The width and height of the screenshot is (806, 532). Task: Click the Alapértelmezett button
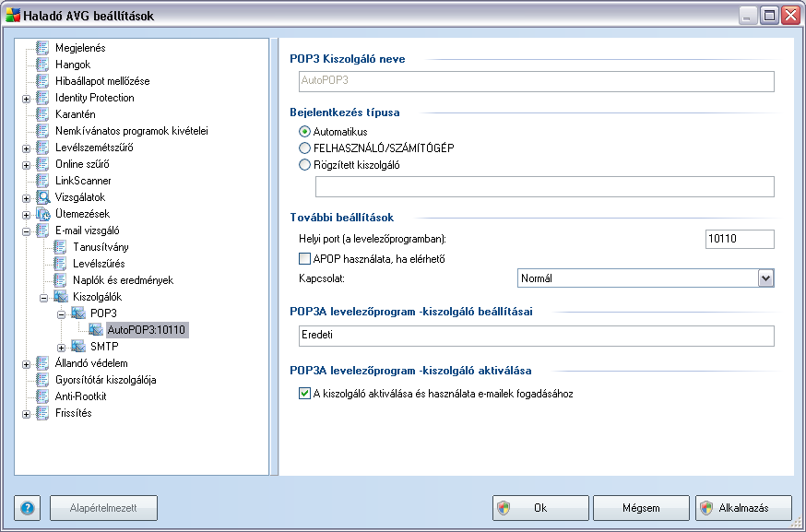(x=103, y=508)
